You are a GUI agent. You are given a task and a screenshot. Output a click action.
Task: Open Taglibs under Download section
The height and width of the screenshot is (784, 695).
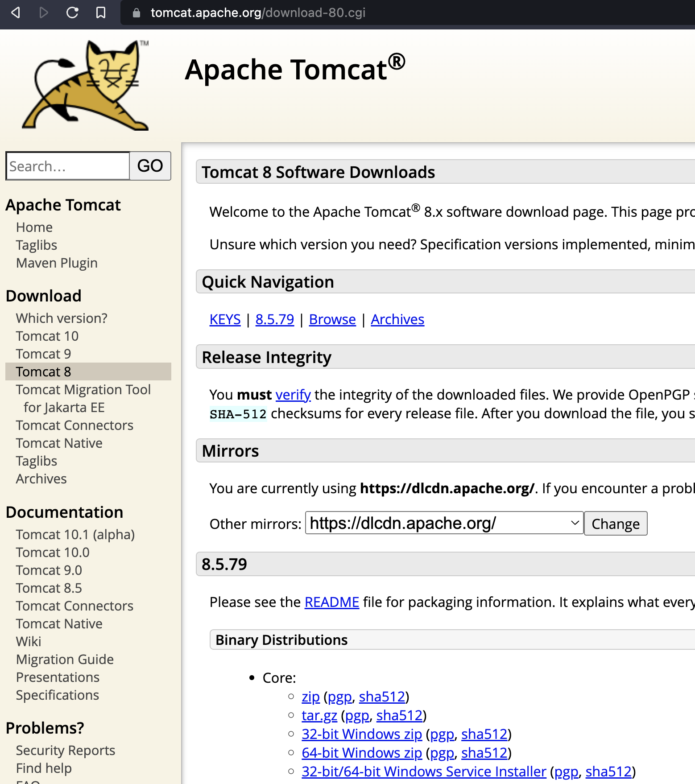click(x=37, y=461)
